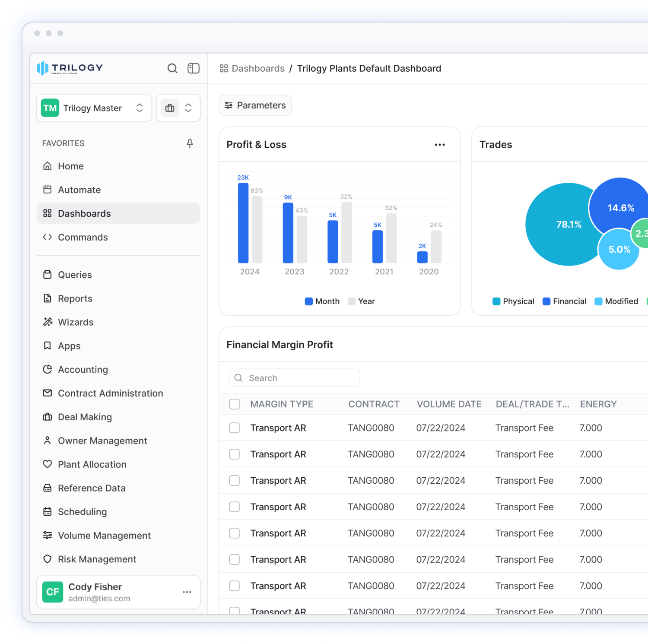This screenshot has height=644, width=648.
Task: Expand the chevron beside the briefcase selector
Action: click(x=188, y=108)
